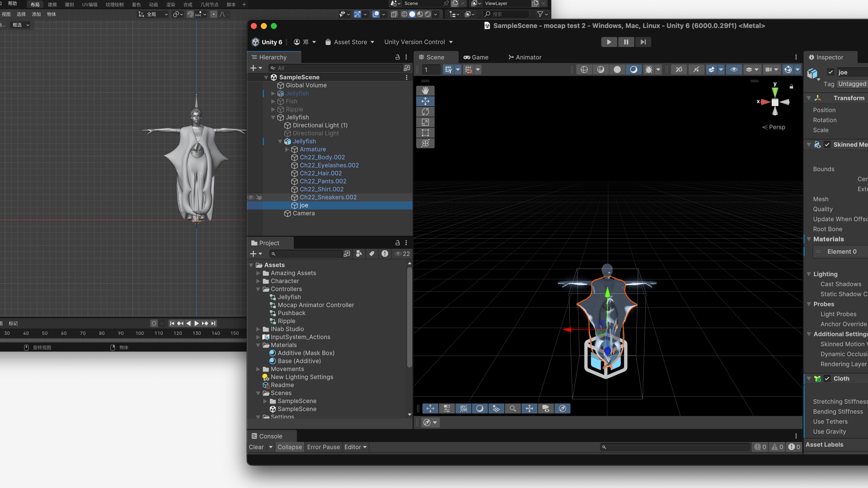Toggle the joe object active checkbox
Image resolution: width=868 pixels, height=488 pixels.
click(830, 72)
